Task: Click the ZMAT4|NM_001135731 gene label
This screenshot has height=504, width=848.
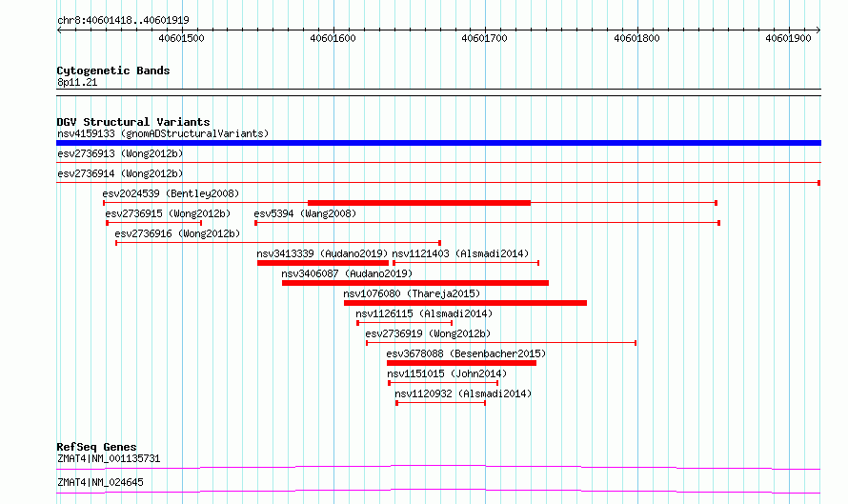Action: 109,458
